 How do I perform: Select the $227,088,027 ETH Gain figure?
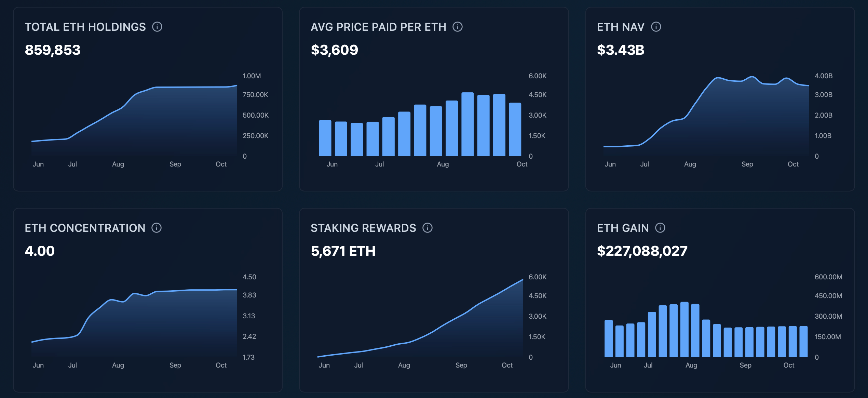click(x=642, y=251)
